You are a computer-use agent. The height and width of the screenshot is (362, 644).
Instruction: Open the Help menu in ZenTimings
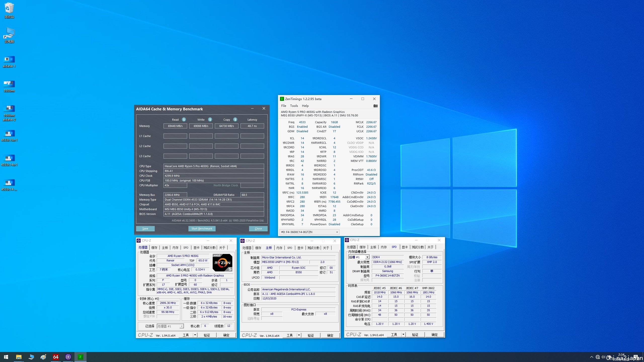click(305, 106)
